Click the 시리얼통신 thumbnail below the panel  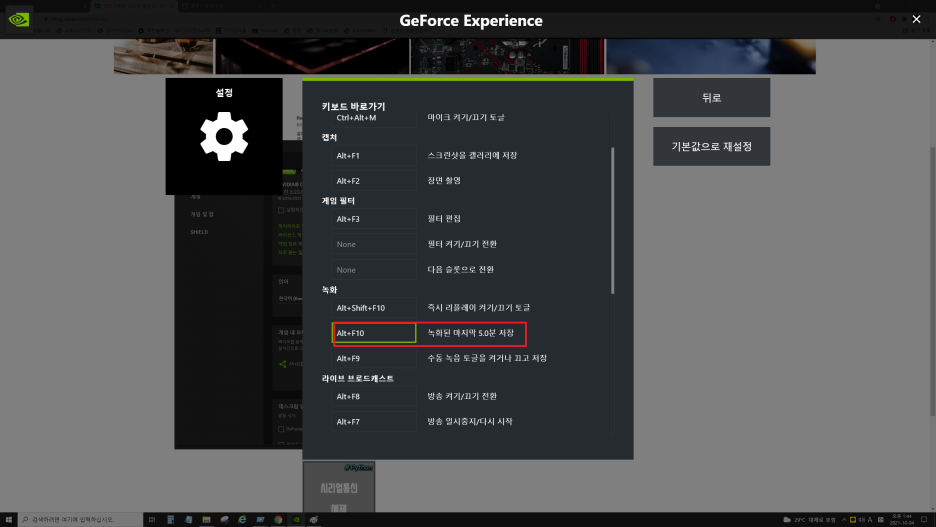point(338,486)
